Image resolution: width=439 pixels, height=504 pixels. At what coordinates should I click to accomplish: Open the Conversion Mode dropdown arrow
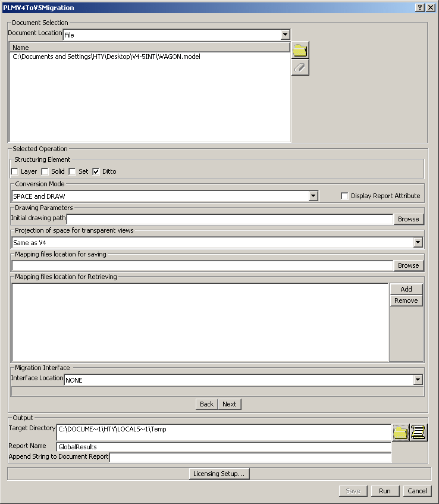[313, 196]
